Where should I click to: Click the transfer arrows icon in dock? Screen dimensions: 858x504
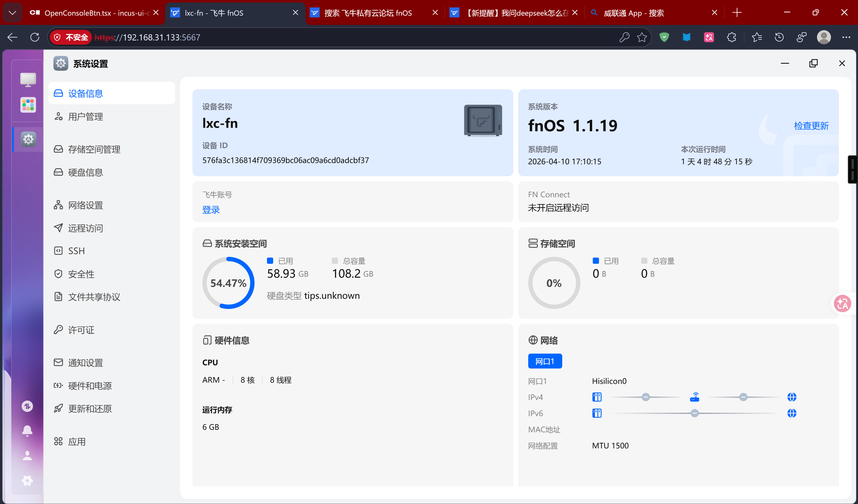(27, 406)
